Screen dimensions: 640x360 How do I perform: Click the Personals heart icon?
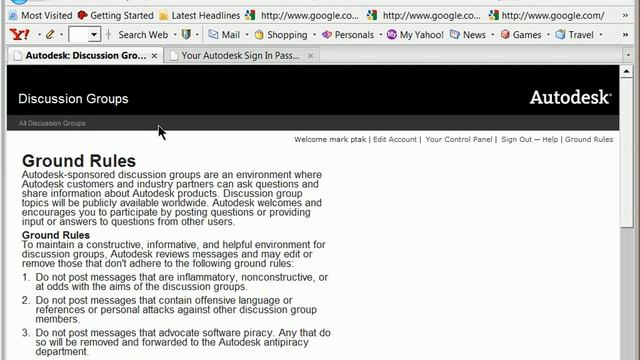click(x=327, y=35)
